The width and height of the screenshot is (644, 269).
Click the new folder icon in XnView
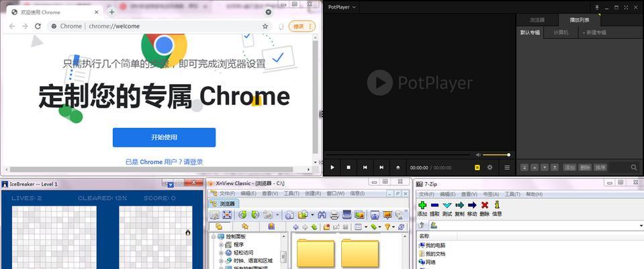326,227
